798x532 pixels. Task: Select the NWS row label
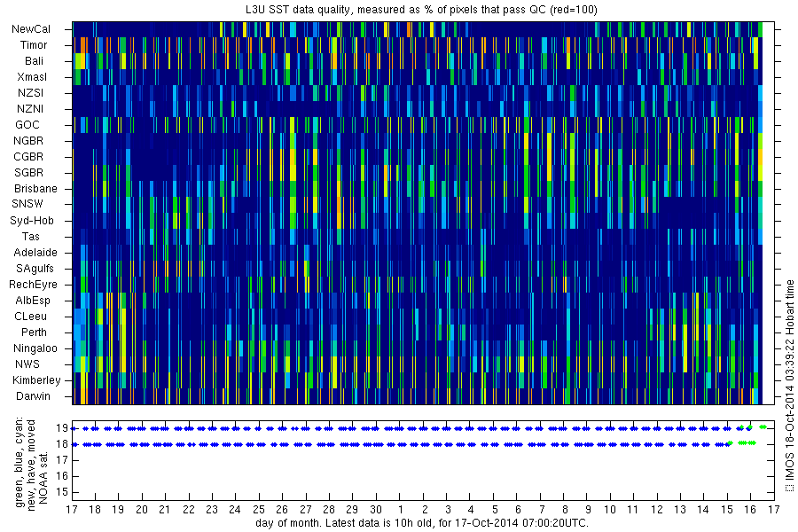(27, 364)
